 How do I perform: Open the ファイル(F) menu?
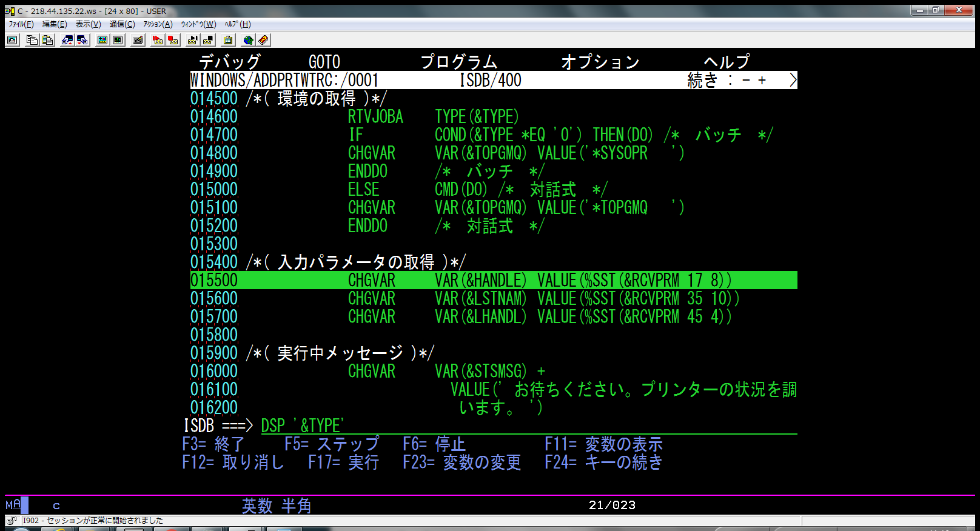coord(21,24)
